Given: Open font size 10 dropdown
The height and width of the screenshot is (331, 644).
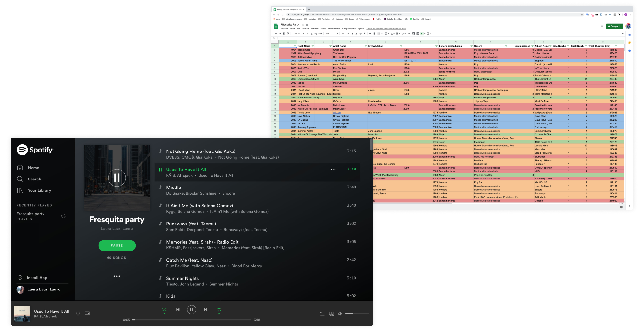Looking at the screenshot, I should [x=345, y=33].
